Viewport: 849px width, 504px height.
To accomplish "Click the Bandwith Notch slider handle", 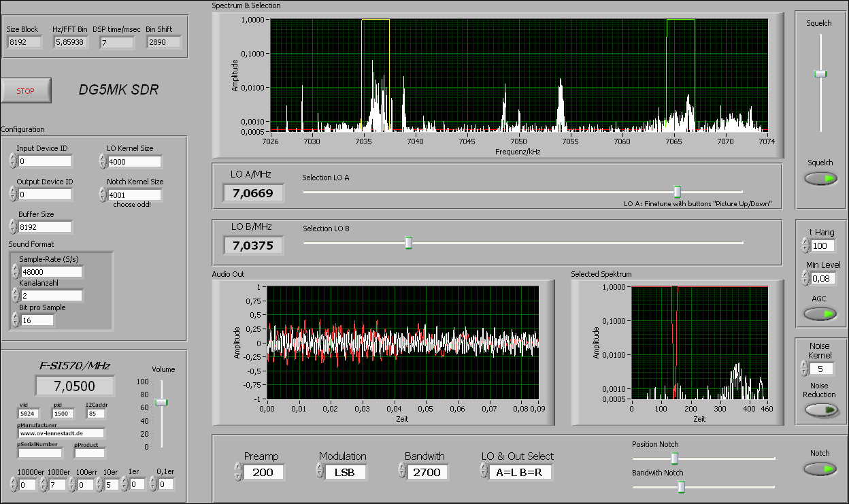I will [680, 486].
